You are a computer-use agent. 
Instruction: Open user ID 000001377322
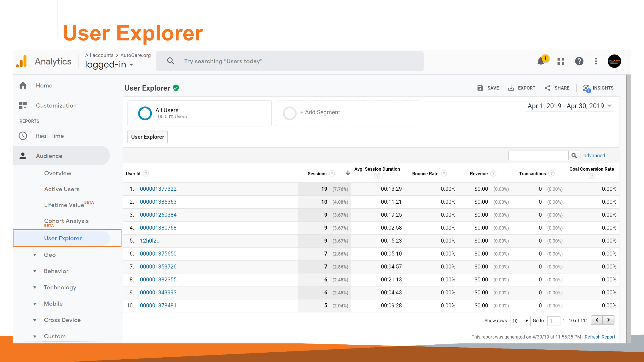(158, 189)
